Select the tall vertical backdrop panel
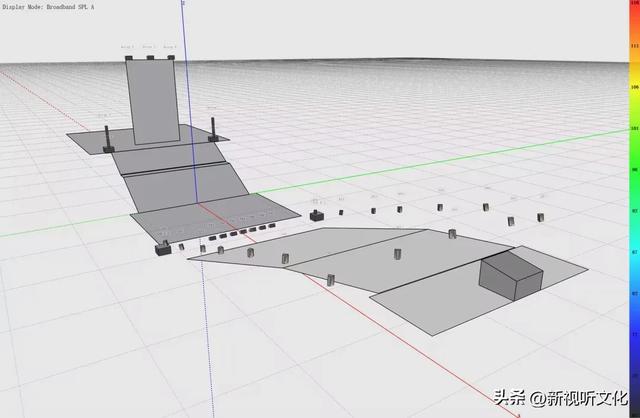Viewport: 640px width, 418px height. (x=152, y=101)
